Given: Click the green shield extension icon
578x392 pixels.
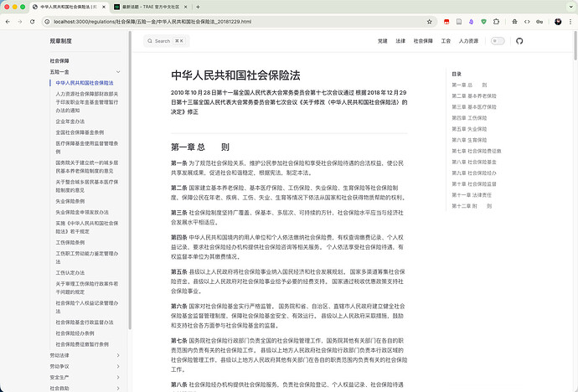Looking at the screenshot, I should tap(483, 21).
